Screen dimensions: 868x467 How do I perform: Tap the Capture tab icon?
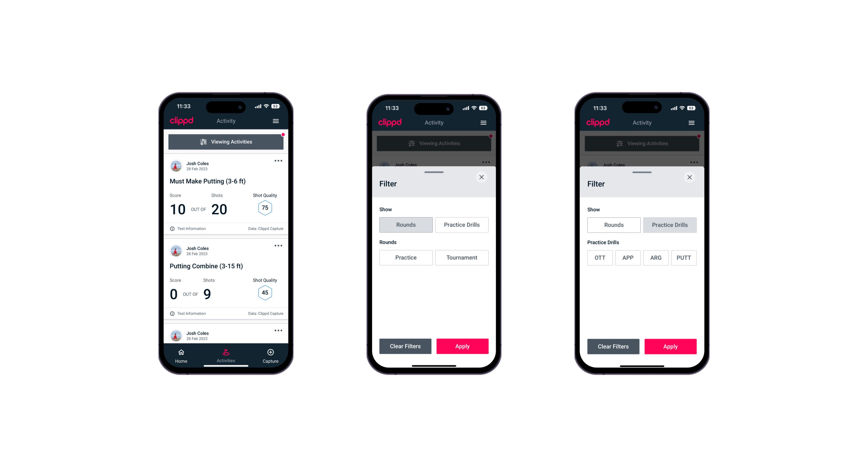(270, 353)
